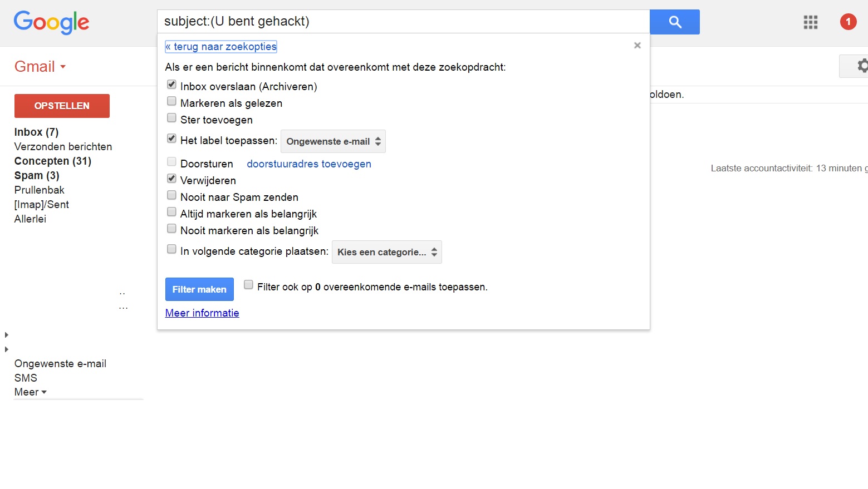The image size is (868, 489).
Task: Open Kies een categorie dropdown
Action: [386, 252]
